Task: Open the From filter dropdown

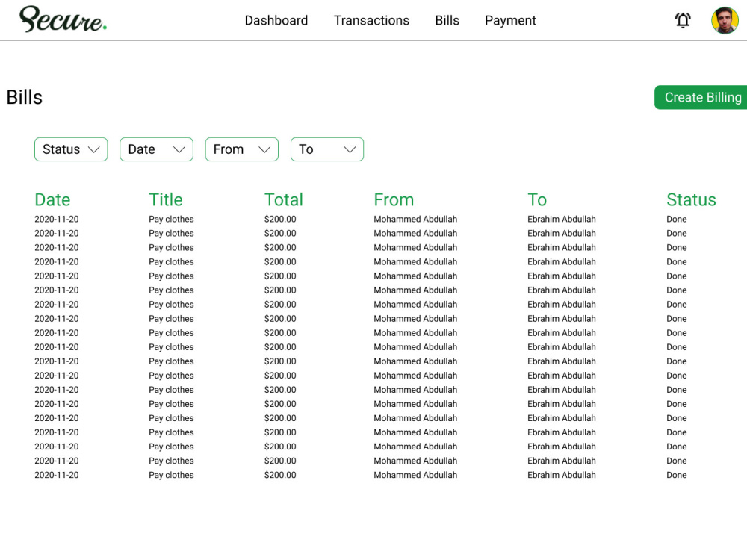Action: tap(241, 149)
